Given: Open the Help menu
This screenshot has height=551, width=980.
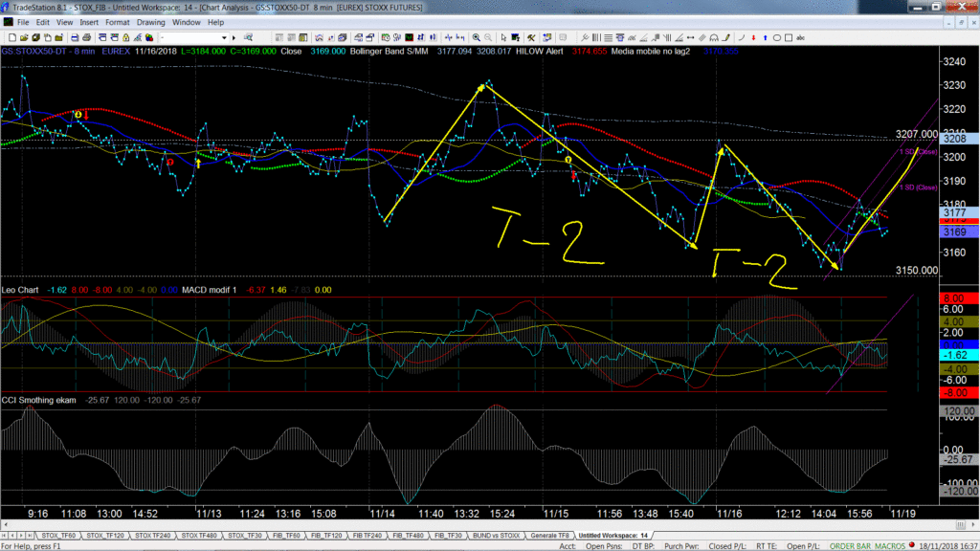Looking at the screenshot, I should [215, 22].
